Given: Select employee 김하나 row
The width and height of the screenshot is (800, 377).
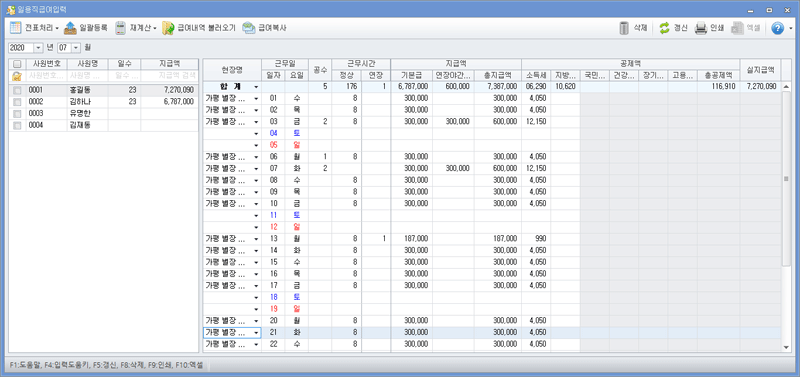Looking at the screenshot, I should [104, 102].
